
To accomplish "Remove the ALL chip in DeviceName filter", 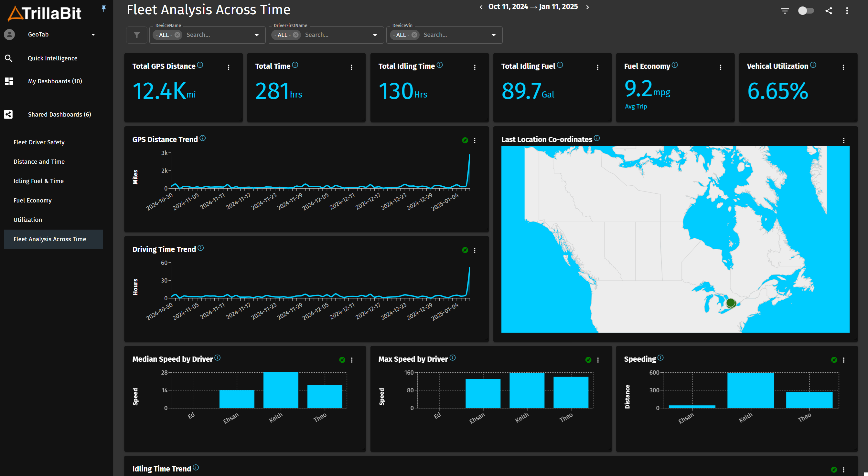I will (177, 35).
